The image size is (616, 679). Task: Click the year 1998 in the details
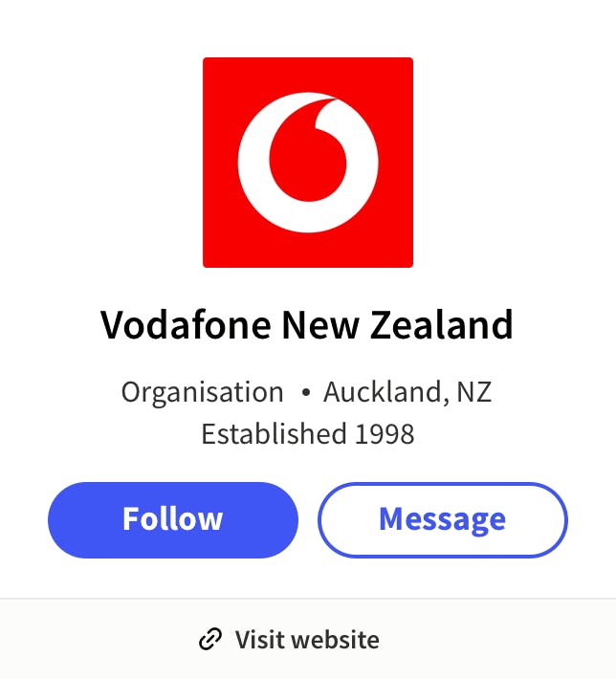point(385,434)
